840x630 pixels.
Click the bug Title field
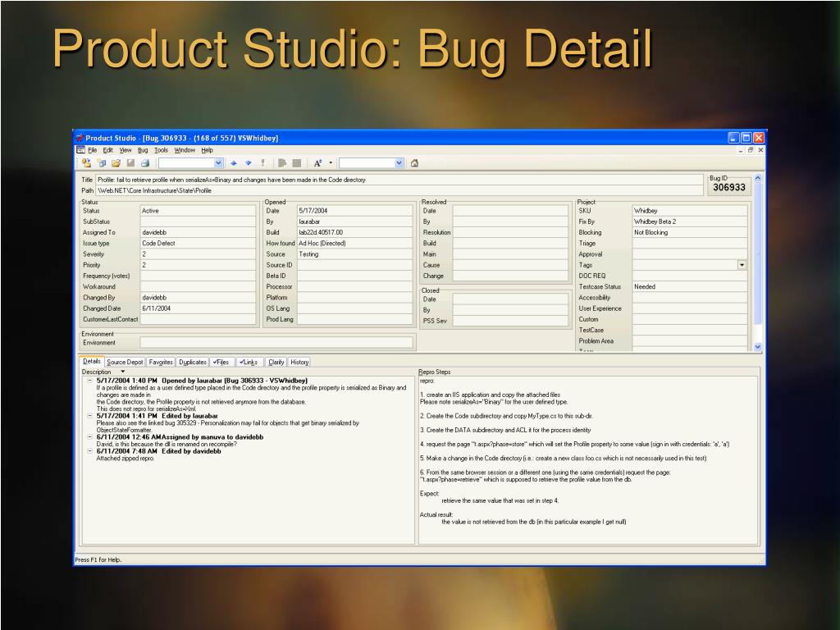(399, 180)
